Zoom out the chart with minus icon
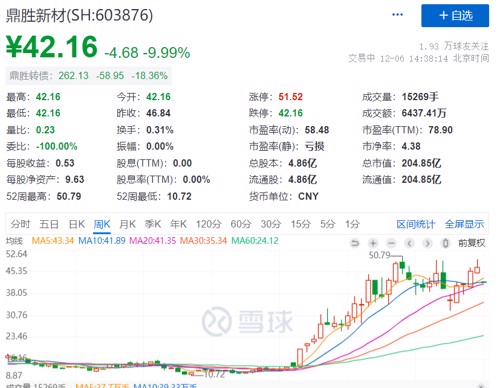500x388 pixels. coord(391,243)
